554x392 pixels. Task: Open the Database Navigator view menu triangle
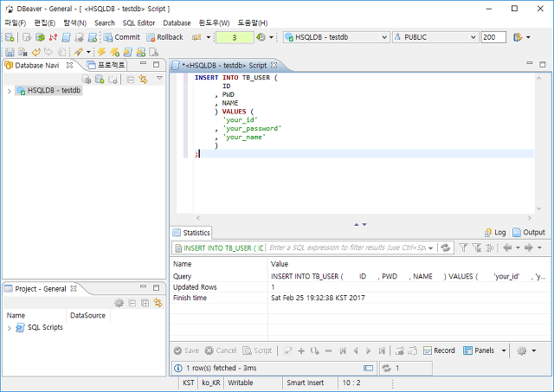coord(159,78)
